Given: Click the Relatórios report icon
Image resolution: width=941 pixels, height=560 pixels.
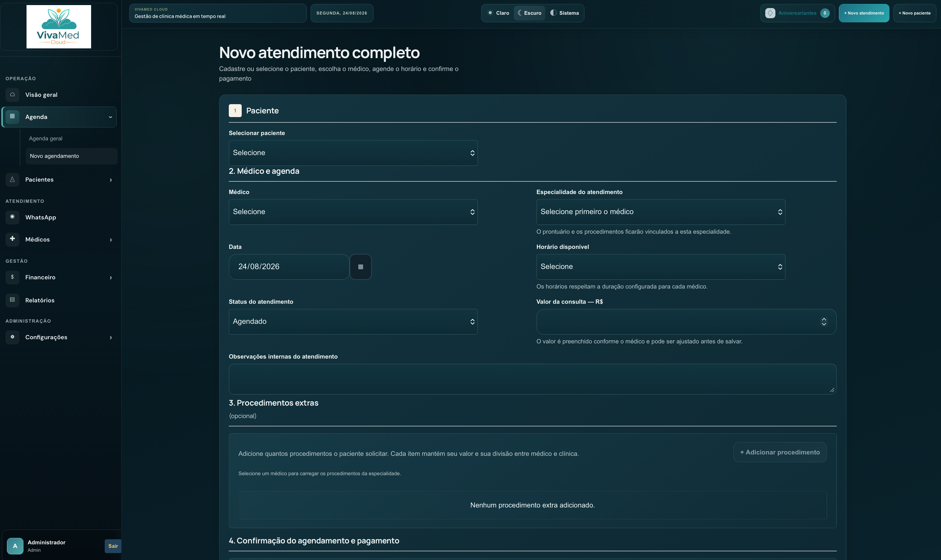Looking at the screenshot, I should pyautogui.click(x=12, y=300).
